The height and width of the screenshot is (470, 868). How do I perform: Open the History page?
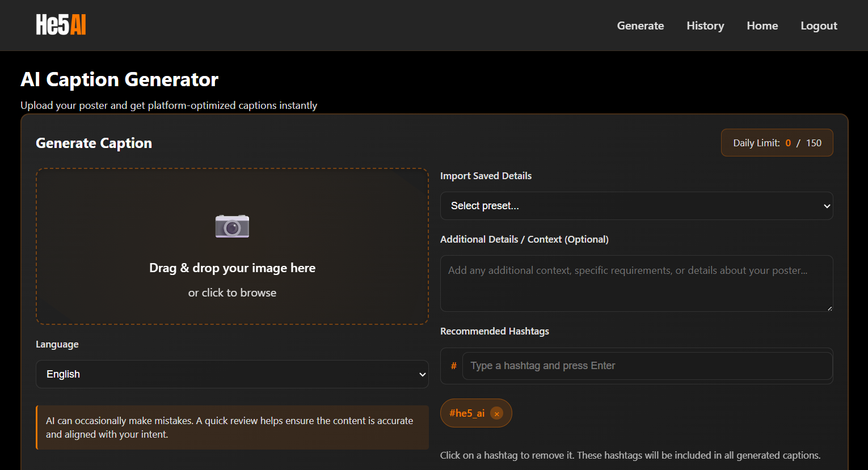(705, 26)
